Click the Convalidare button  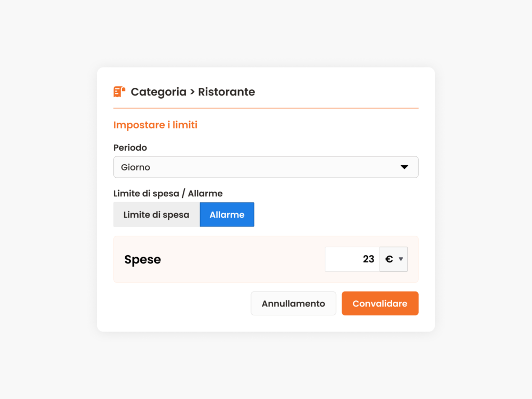click(x=380, y=303)
